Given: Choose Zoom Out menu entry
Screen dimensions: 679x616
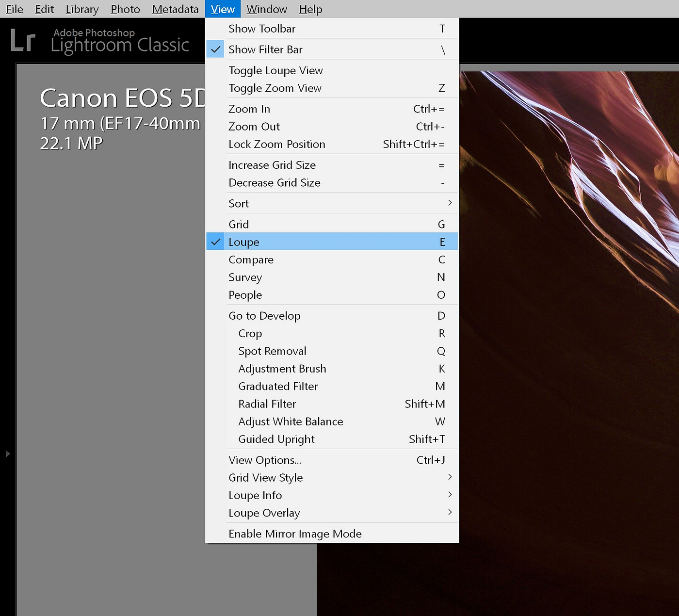Looking at the screenshot, I should coord(332,127).
